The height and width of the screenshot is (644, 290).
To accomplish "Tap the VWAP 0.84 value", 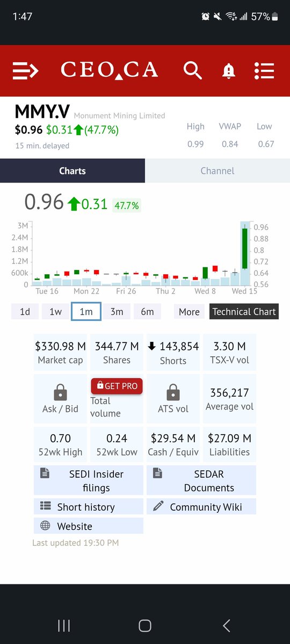I will click(230, 144).
